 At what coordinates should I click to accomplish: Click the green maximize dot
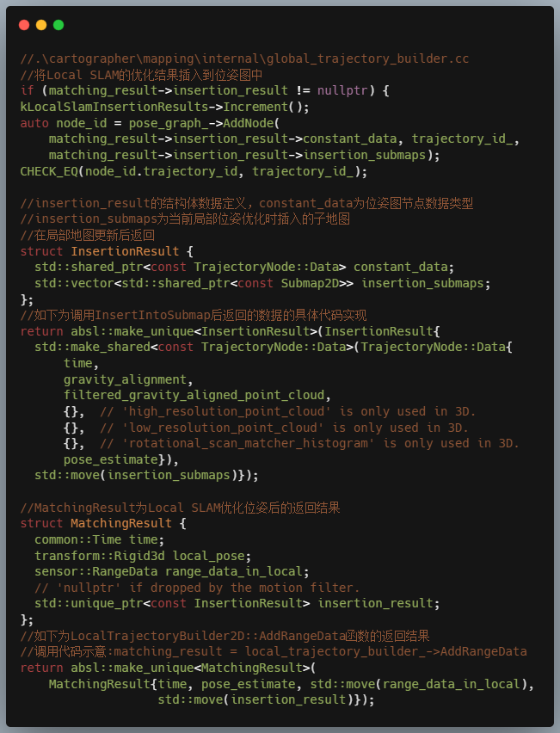[x=58, y=25]
